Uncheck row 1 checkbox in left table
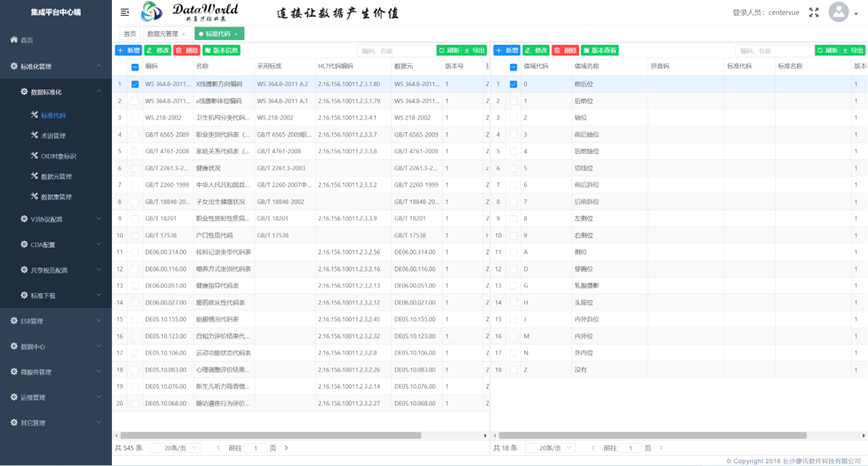This screenshot has width=868, height=466. point(135,84)
